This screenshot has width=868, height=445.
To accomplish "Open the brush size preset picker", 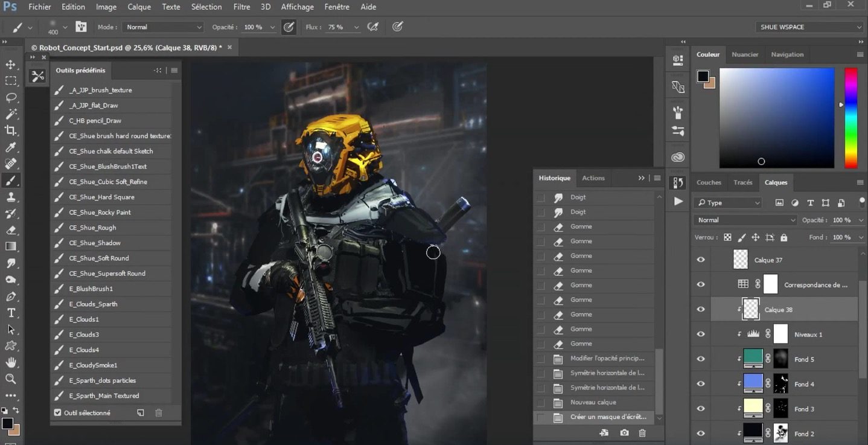I will (65, 27).
